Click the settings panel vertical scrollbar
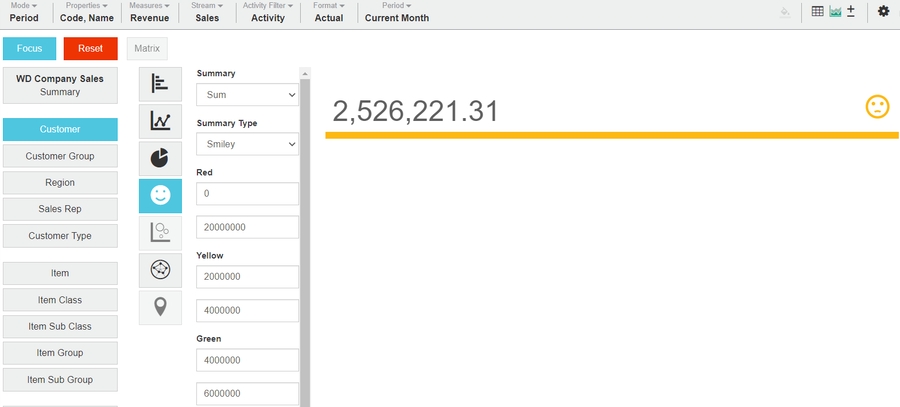 point(305,240)
